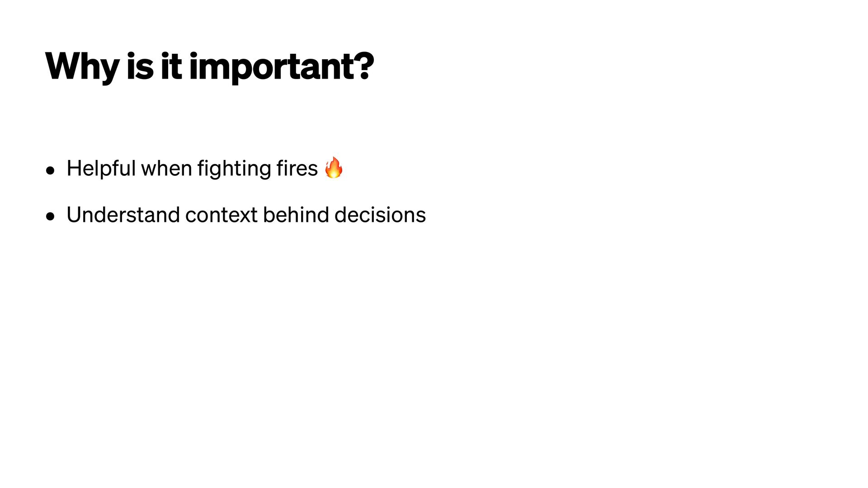
Task: Click the word "Helpful" in first bullet
Action: click(x=101, y=169)
